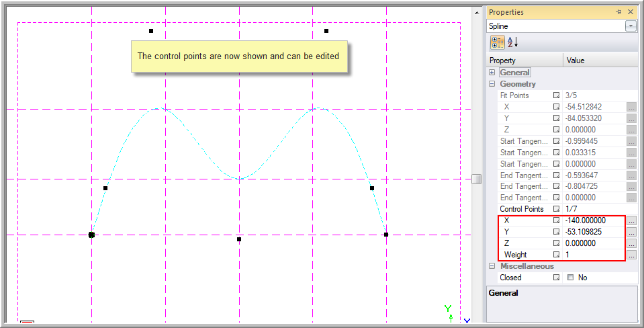Select the Fit Points 3/5 row
Image resolution: width=644 pixels, height=328 pixels.
tap(562, 95)
